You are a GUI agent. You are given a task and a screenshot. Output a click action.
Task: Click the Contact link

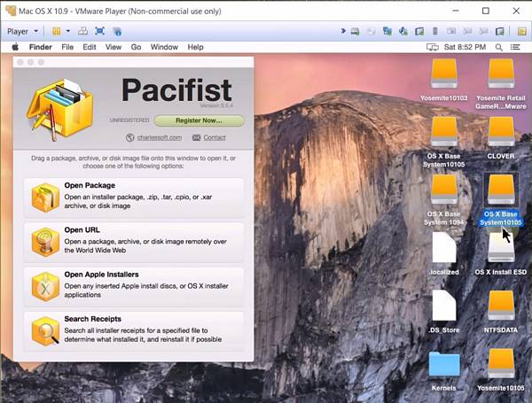pos(214,137)
